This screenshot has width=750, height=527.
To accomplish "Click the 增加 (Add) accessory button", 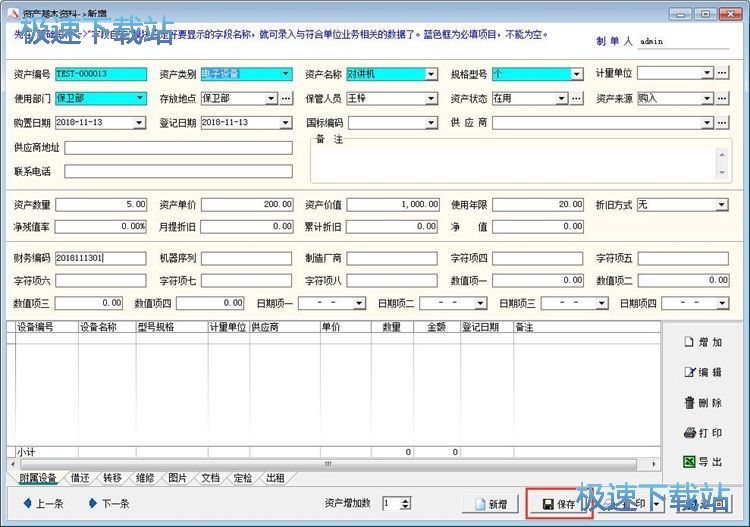I will pyautogui.click(x=702, y=342).
